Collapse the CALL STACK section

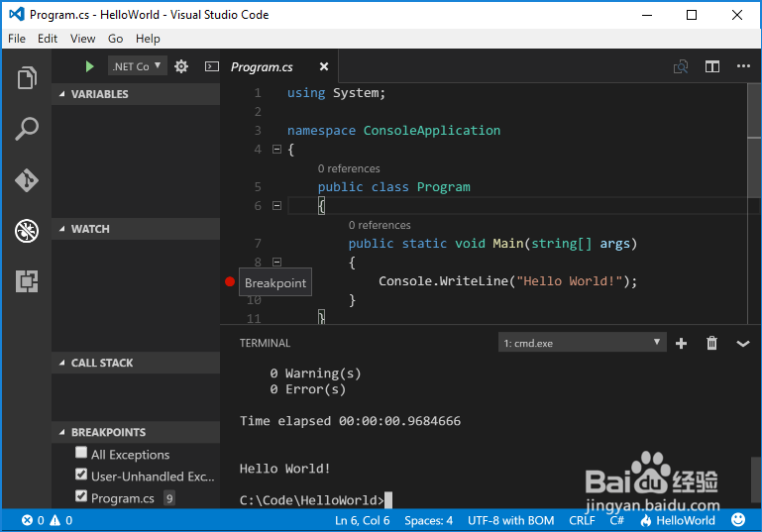click(136, 363)
